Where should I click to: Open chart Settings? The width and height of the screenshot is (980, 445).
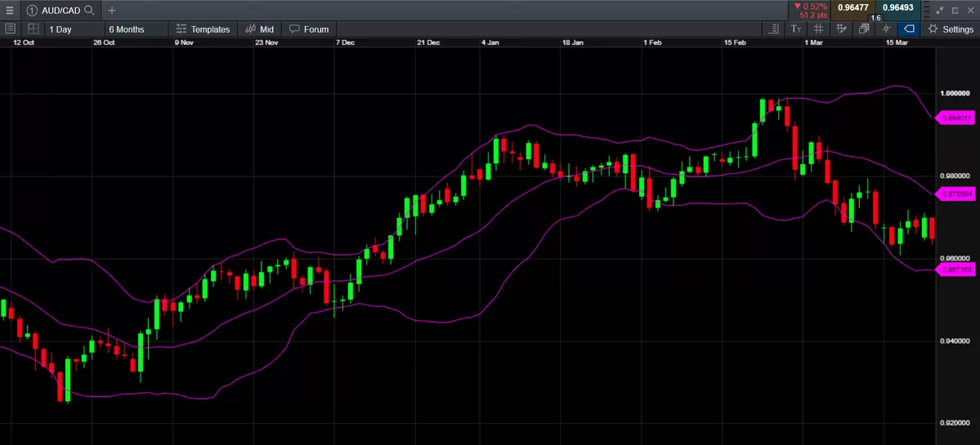(x=950, y=29)
